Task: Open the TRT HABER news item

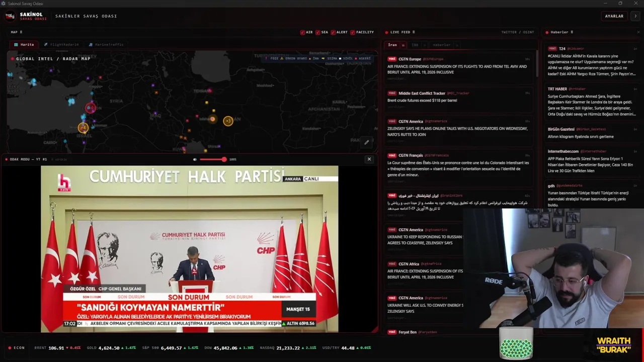Action: 592,102
